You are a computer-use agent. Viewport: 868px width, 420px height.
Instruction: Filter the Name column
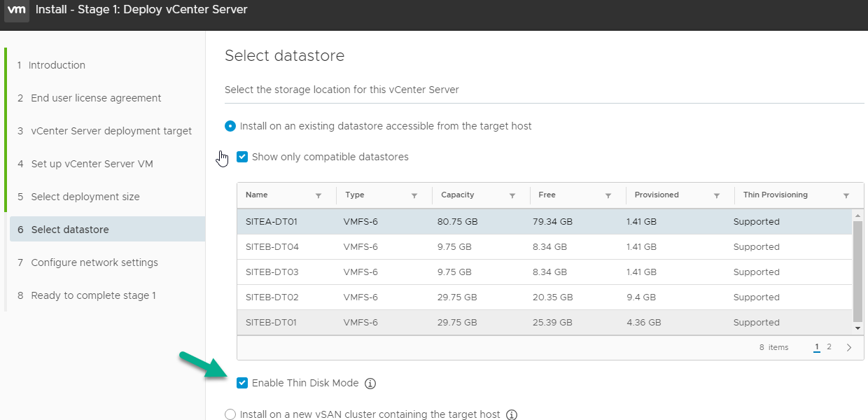[318, 196]
